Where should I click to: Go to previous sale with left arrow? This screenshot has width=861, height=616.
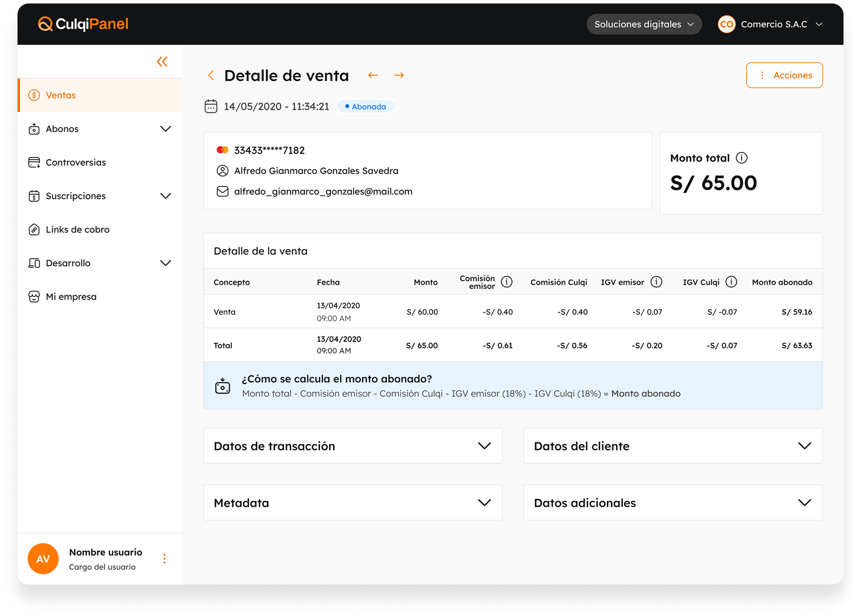373,75
